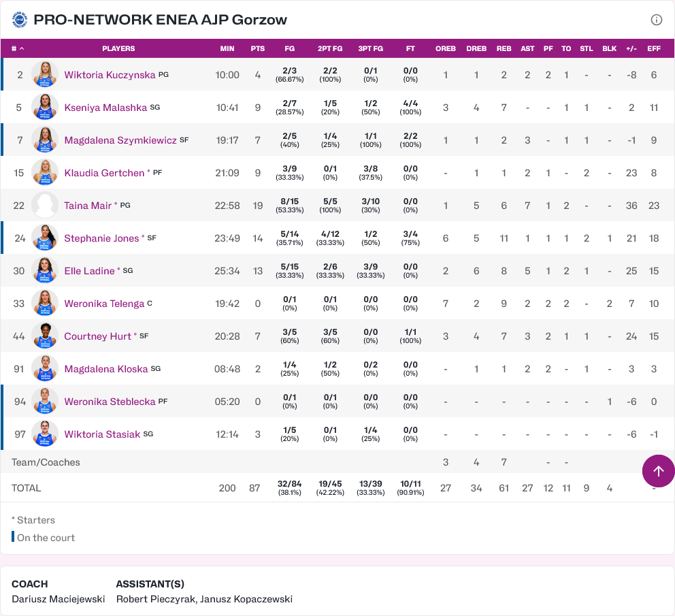
Task: Open Wiktoria Kuczynska's player photo
Action: [45, 74]
